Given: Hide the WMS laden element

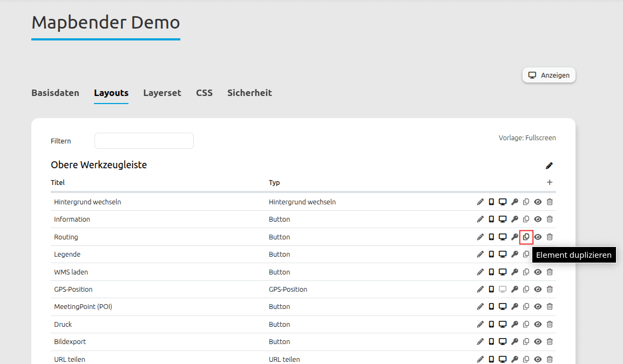Looking at the screenshot, I should click(538, 272).
